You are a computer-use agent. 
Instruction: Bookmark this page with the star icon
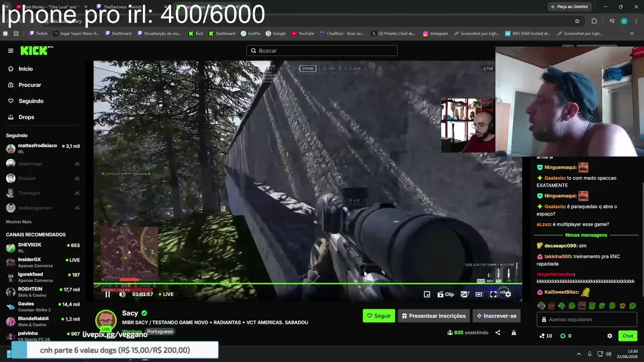(577, 21)
